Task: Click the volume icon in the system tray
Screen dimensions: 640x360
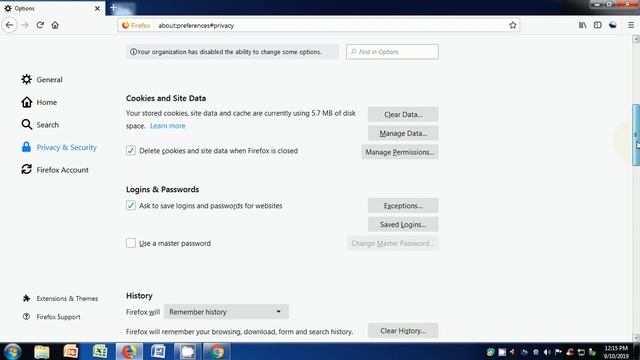Action: coord(547,352)
